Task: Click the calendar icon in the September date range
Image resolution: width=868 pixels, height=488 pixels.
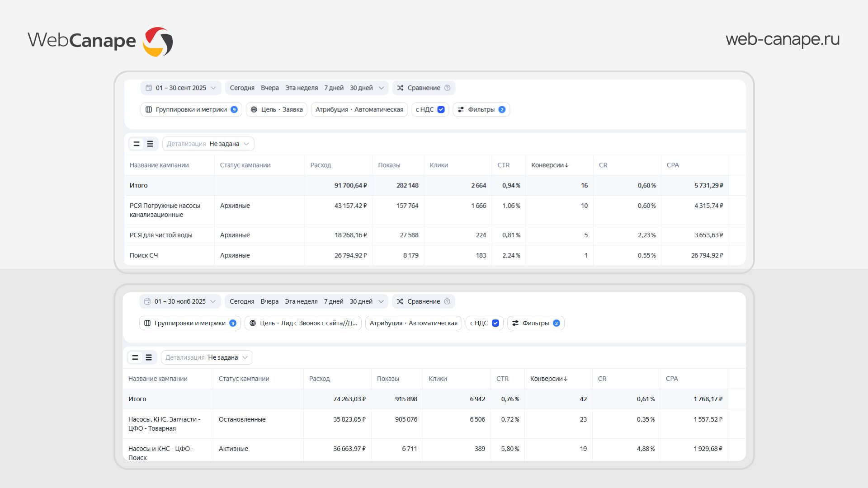Action: click(149, 88)
